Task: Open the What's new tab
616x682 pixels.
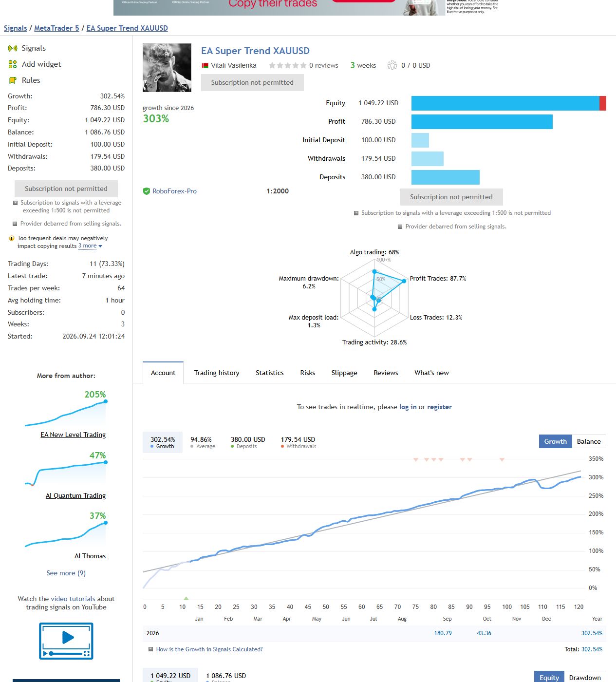Action: pos(432,373)
